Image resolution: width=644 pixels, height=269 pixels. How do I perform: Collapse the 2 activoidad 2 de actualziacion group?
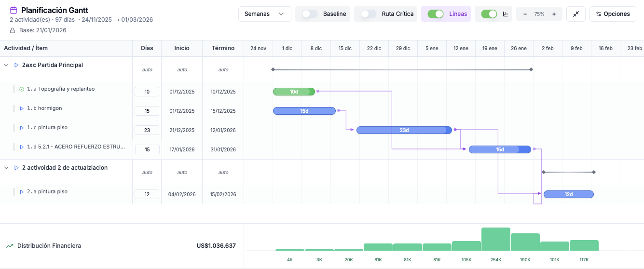point(6,168)
